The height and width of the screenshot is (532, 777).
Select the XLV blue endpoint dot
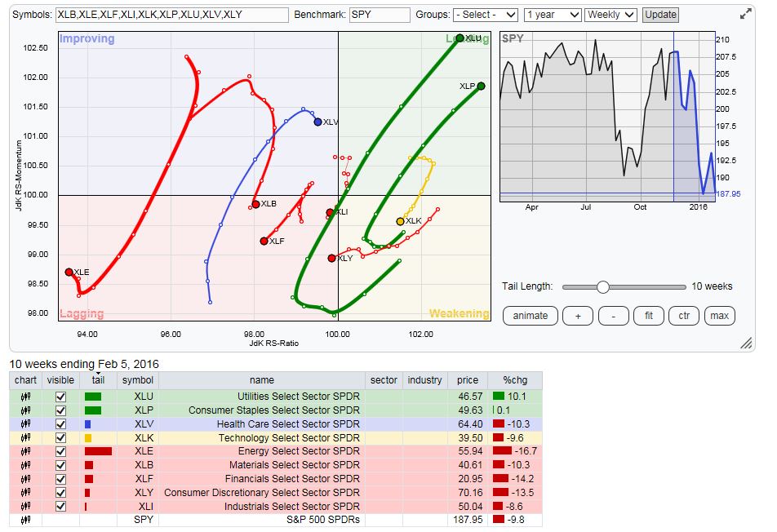click(x=317, y=122)
